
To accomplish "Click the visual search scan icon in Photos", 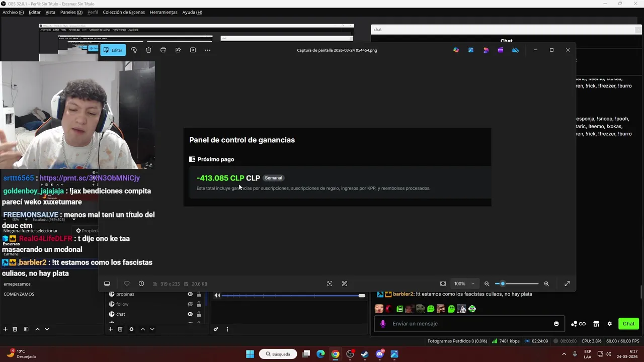I will (330, 284).
